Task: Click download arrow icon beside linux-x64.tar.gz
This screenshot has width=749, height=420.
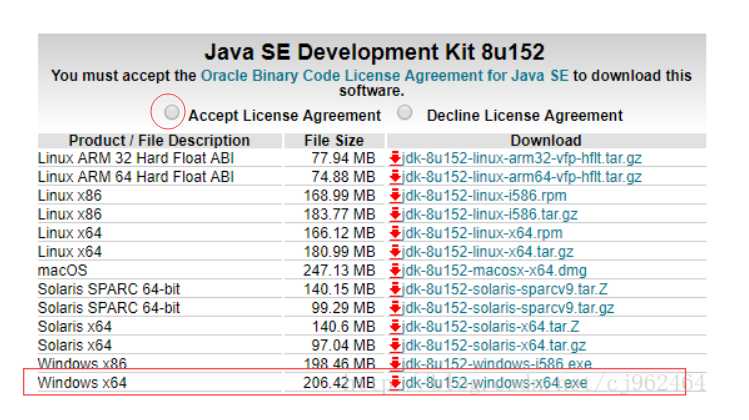Action: [395, 251]
